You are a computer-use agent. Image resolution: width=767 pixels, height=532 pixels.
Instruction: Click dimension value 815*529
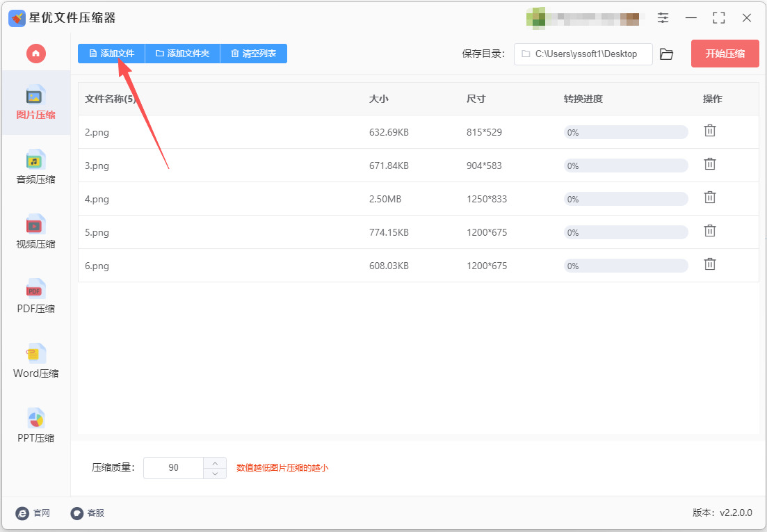[484, 132]
